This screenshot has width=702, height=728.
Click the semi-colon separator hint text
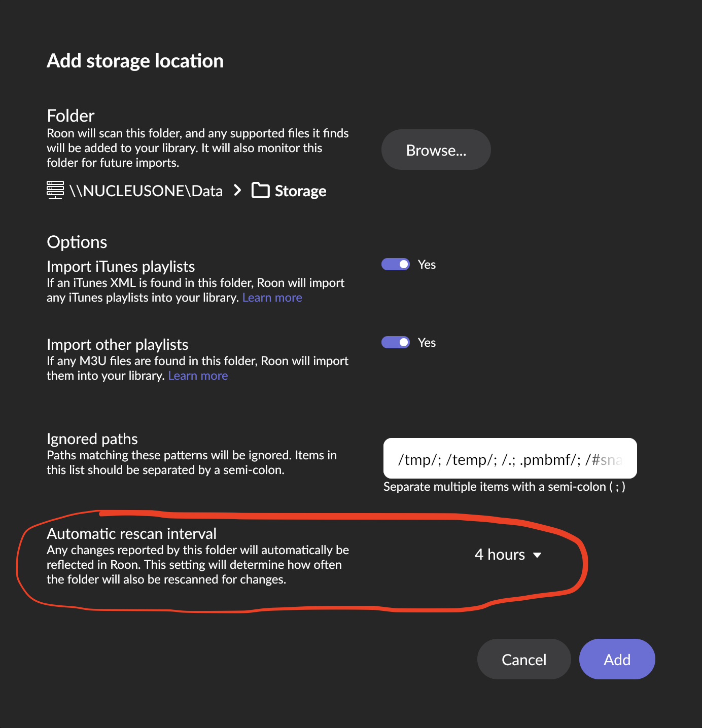[504, 487]
